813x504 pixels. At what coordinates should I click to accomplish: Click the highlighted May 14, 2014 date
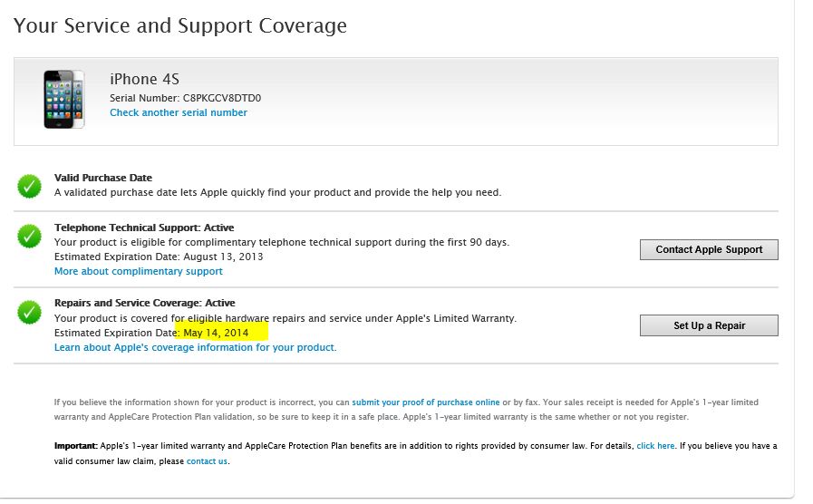coord(216,333)
